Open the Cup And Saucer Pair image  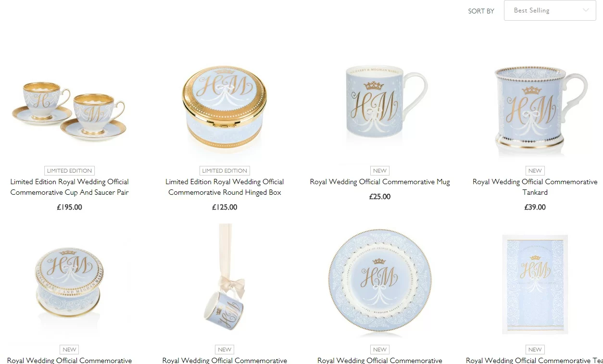pos(69,109)
